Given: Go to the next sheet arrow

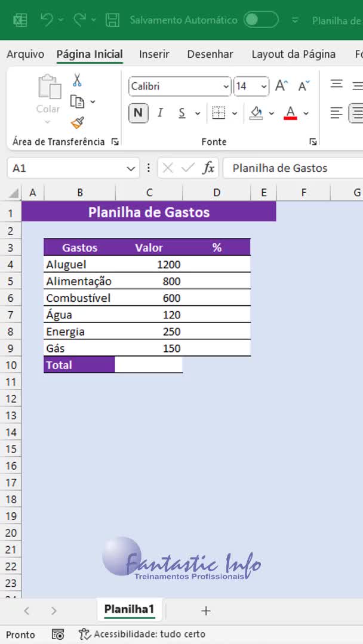Looking at the screenshot, I should 54,611.
